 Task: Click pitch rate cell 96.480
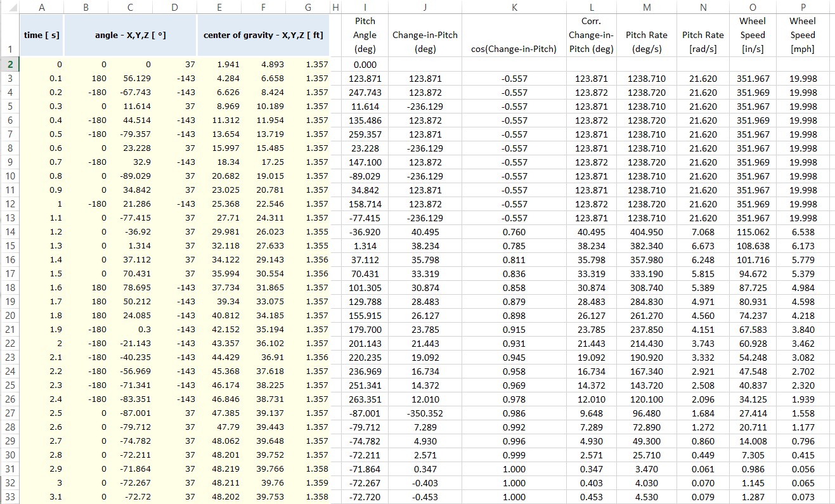click(x=646, y=413)
